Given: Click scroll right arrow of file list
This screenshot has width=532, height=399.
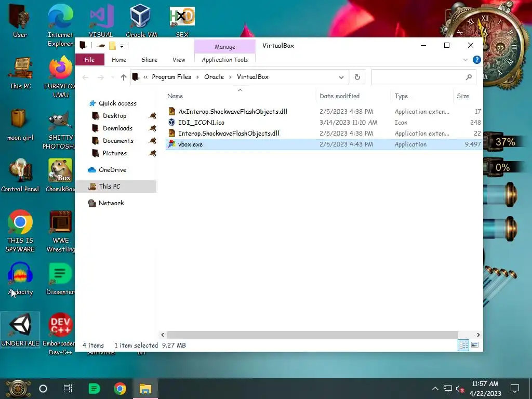Looking at the screenshot, I should 478,335.
